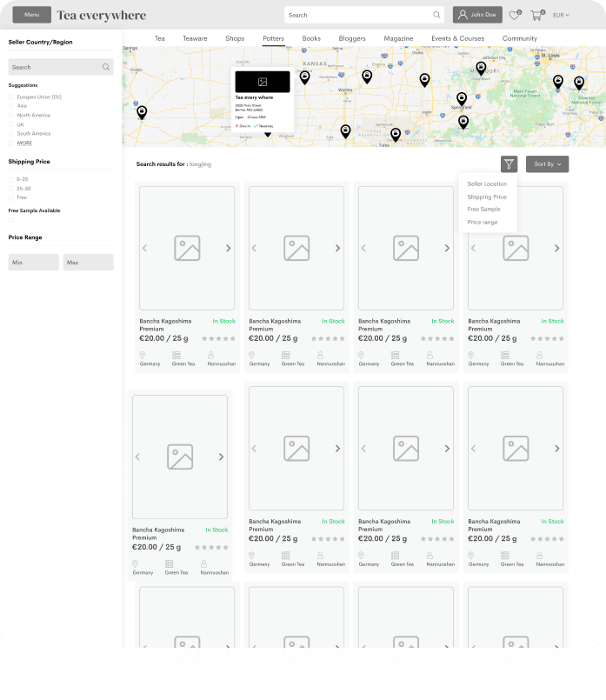Open the shopping cart icon

click(536, 15)
